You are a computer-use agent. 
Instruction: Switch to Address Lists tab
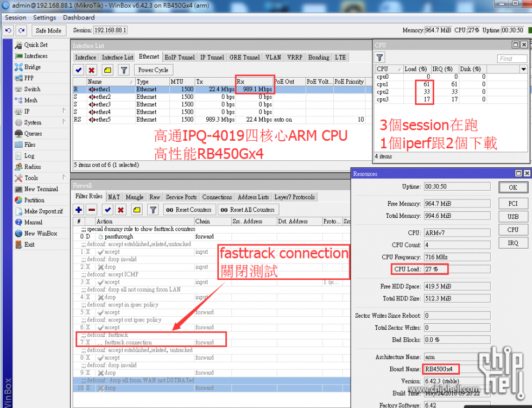click(253, 197)
